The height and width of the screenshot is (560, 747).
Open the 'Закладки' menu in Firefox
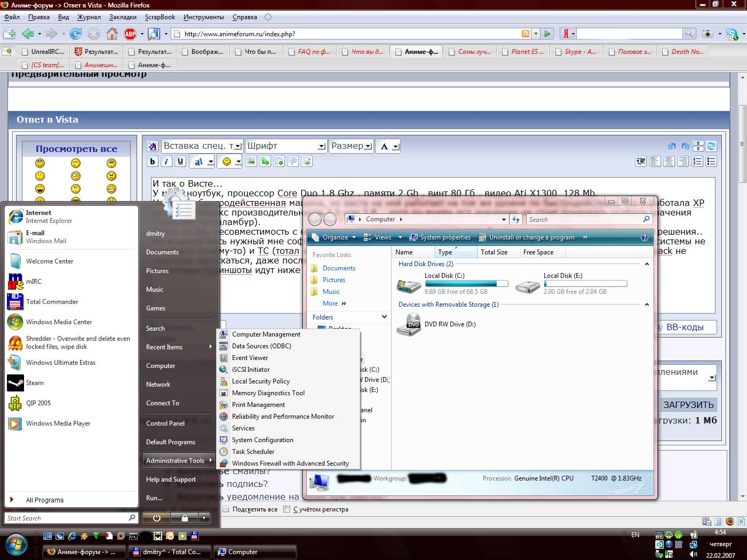coord(123,17)
